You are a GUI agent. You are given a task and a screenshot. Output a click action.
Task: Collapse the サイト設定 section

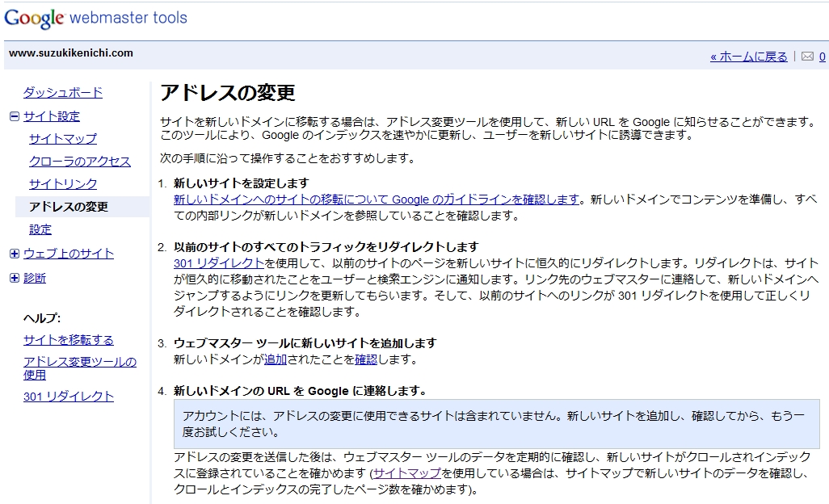point(15,116)
